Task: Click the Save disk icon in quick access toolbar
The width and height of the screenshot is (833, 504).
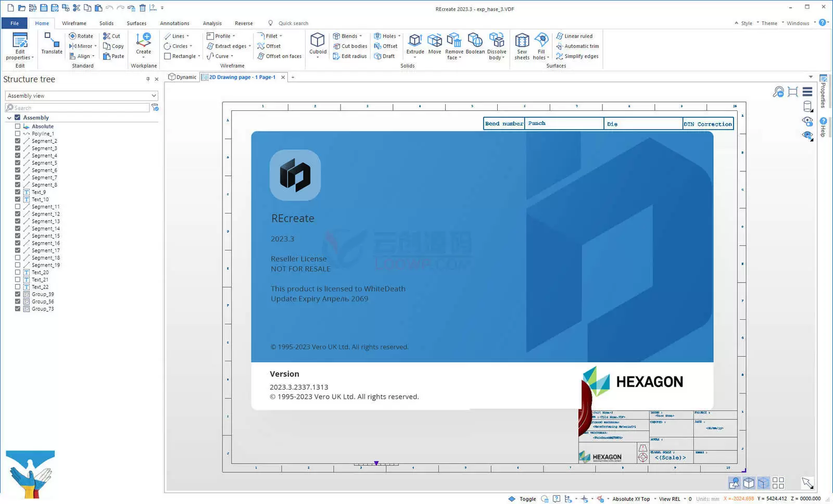Action: click(44, 8)
